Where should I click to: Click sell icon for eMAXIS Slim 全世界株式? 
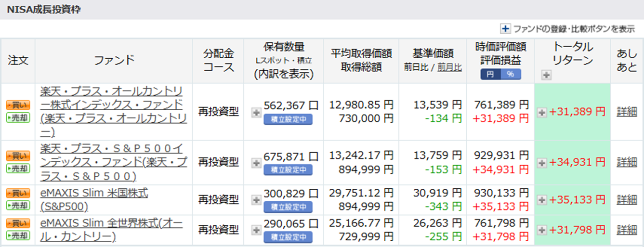[18, 235]
